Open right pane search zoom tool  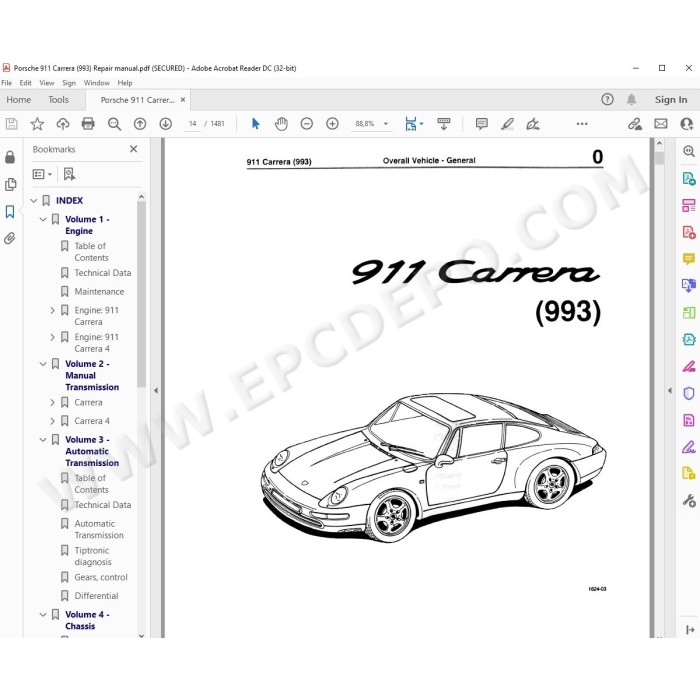pyautogui.click(x=689, y=151)
